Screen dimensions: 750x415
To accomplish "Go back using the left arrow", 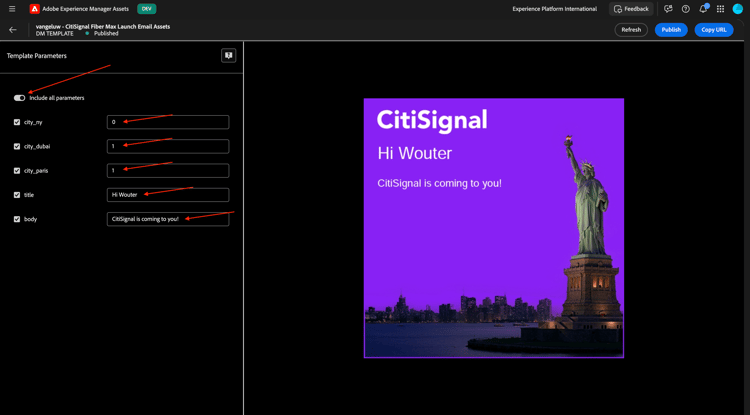I will (13, 30).
